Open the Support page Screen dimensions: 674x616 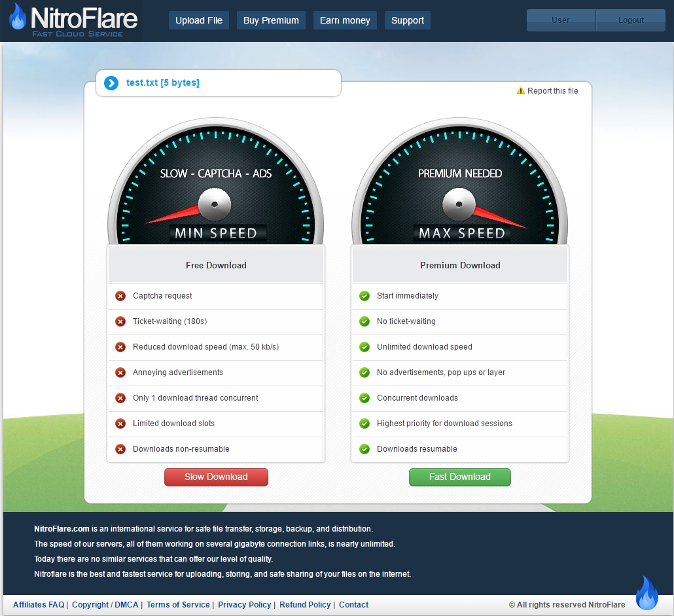(408, 20)
